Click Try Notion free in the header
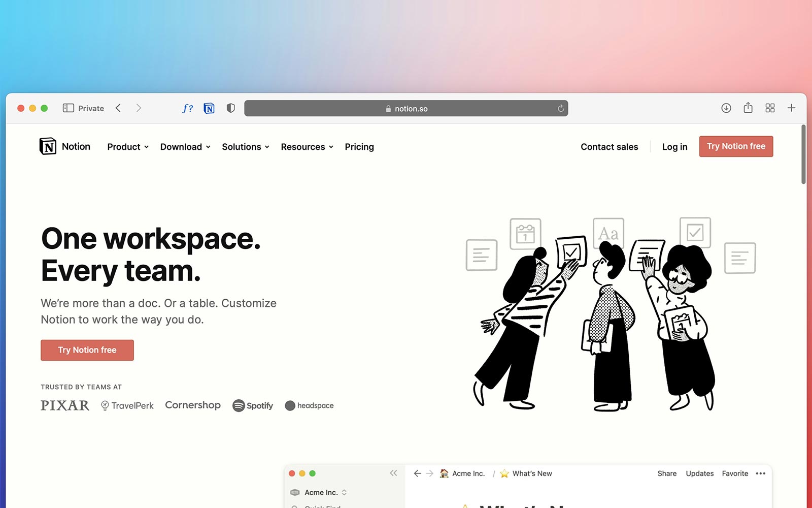The image size is (812, 508). click(736, 146)
